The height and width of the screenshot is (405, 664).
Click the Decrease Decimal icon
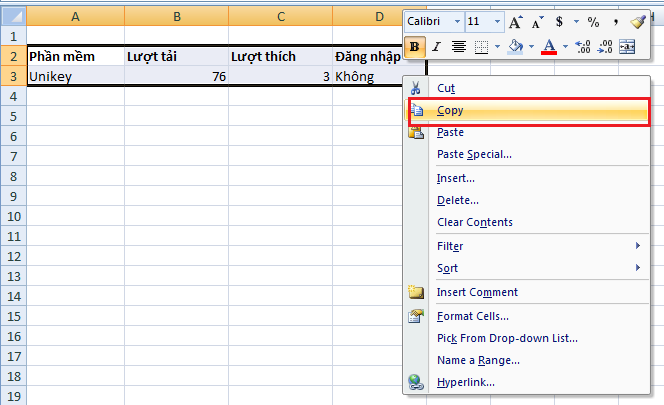coord(606,46)
